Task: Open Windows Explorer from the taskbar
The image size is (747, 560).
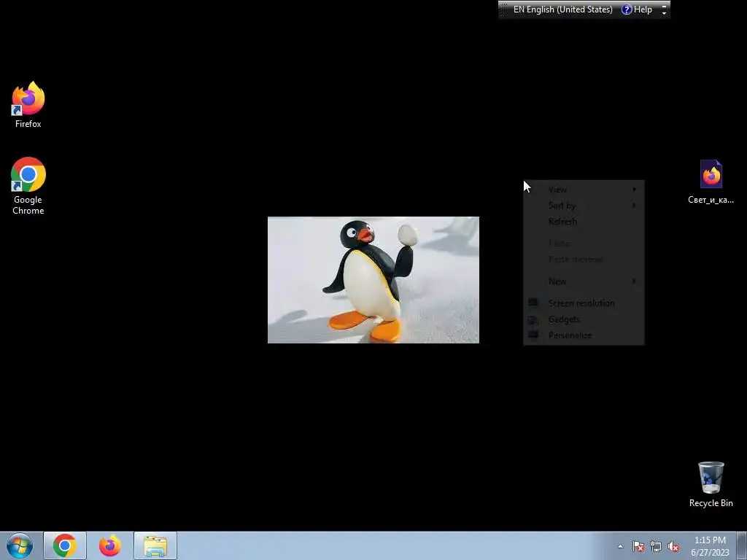Action: tap(155, 545)
